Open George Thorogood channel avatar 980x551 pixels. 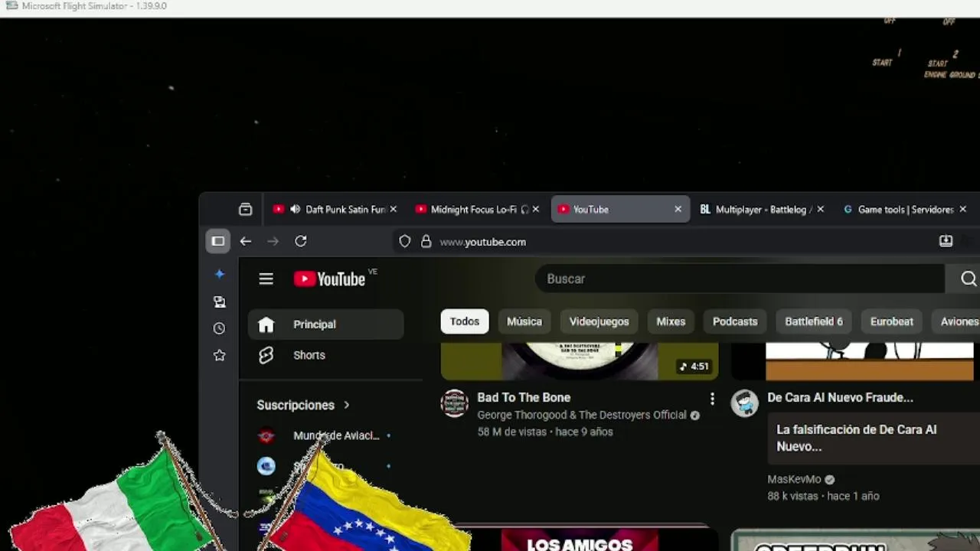tap(454, 403)
